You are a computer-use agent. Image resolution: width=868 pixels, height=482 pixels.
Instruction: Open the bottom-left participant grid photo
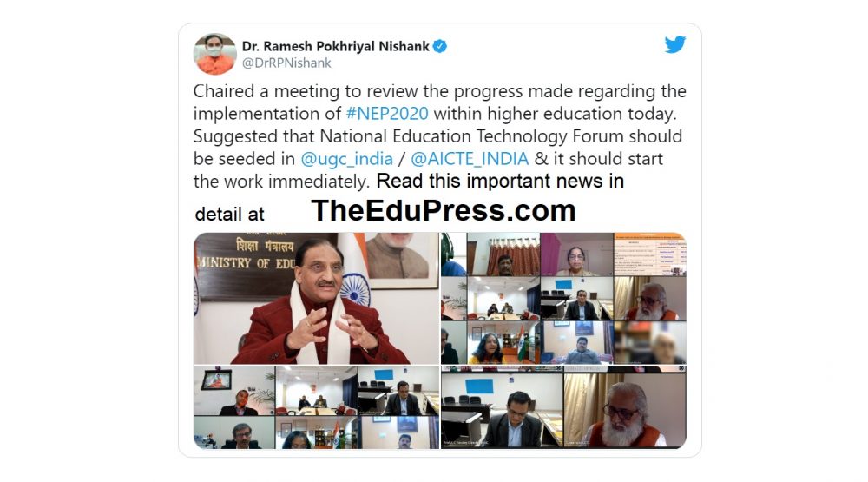pyautogui.click(x=317, y=407)
